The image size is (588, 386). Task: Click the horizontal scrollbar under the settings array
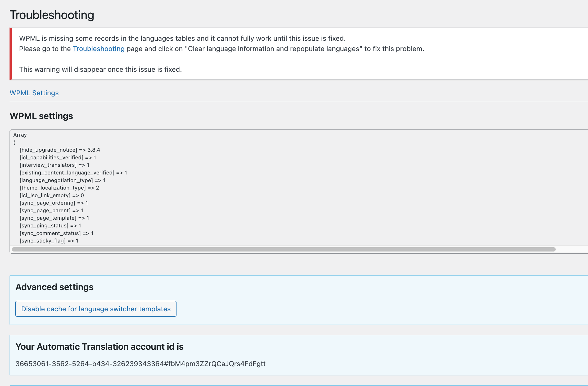point(283,249)
